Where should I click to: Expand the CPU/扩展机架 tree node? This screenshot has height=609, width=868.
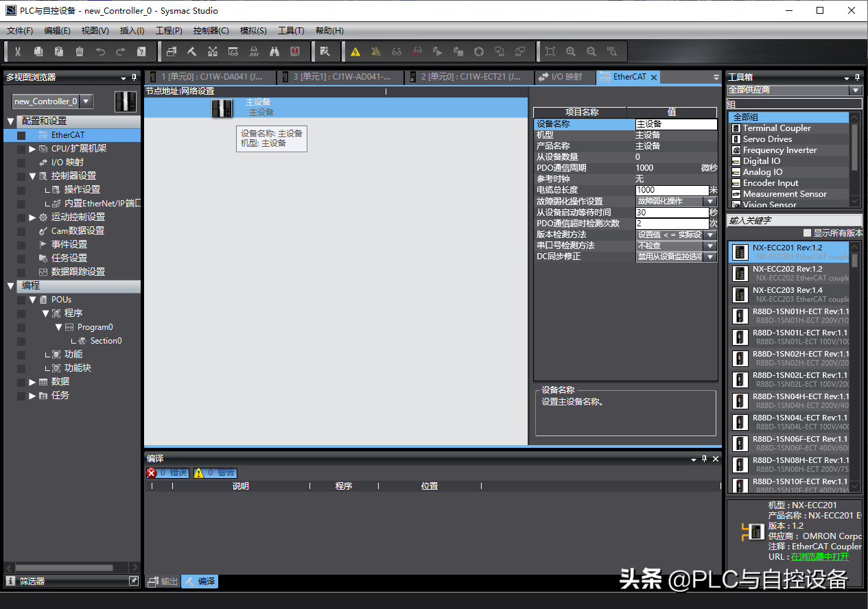32,149
